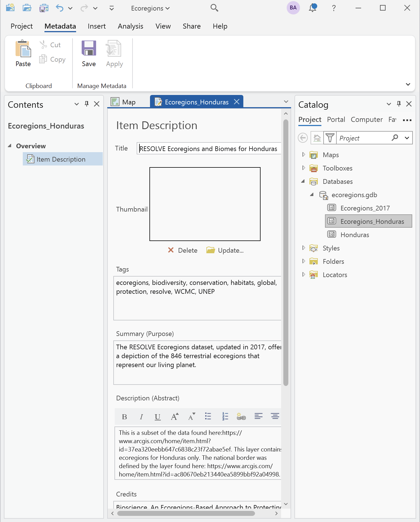
Task: Click the Open Project icon
Action: [x=27, y=8]
